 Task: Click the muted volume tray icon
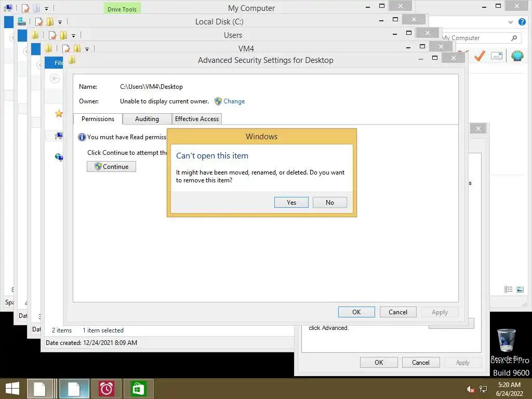(x=470, y=389)
